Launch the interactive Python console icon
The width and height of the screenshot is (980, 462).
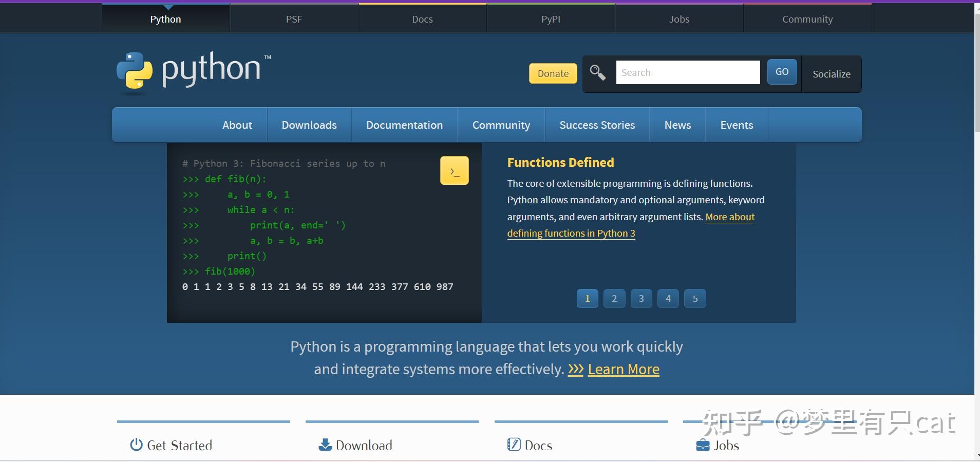(x=454, y=170)
